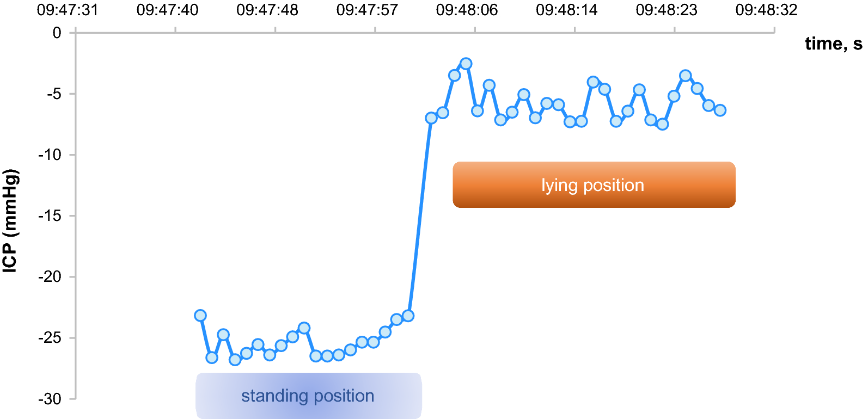Click the last data point of the series

click(x=720, y=110)
